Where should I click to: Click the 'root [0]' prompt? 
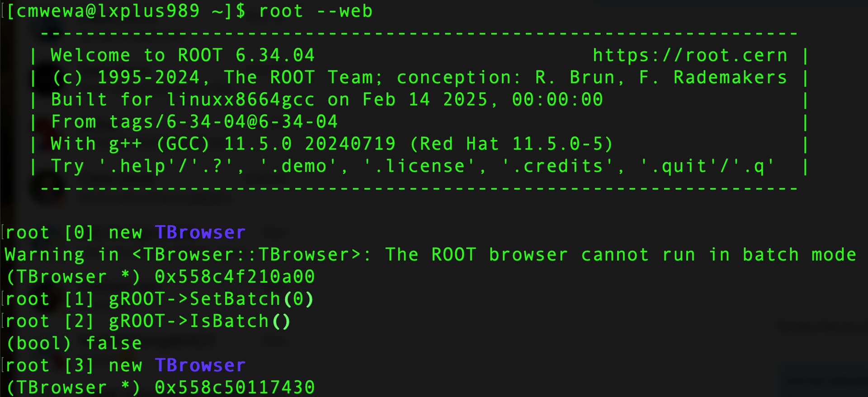50,233
